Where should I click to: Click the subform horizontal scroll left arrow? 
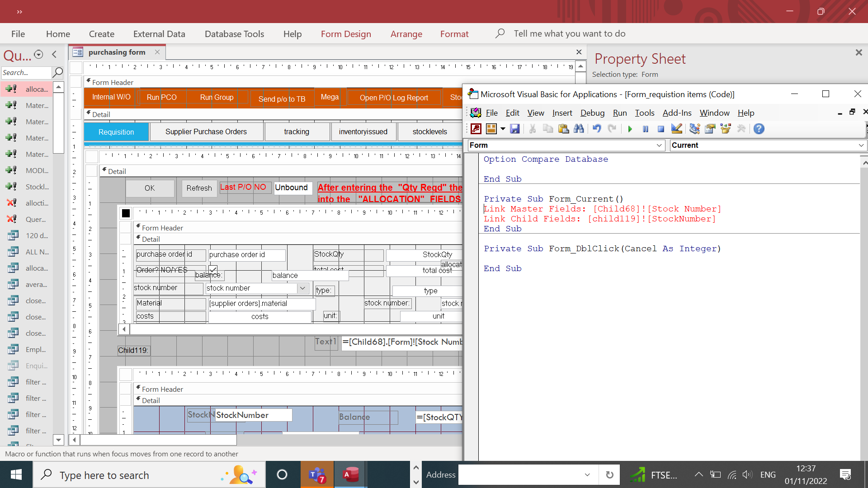tap(124, 329)
